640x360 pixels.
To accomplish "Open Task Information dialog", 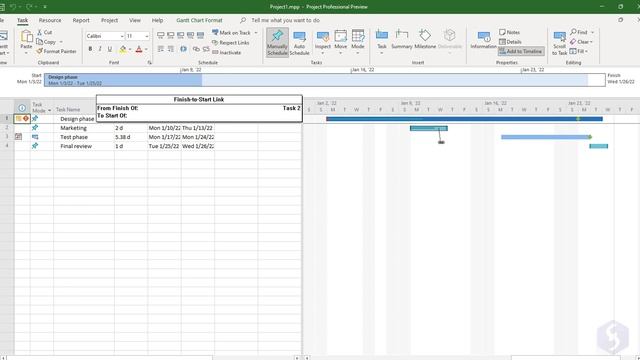I will click(x=484, y=40).
